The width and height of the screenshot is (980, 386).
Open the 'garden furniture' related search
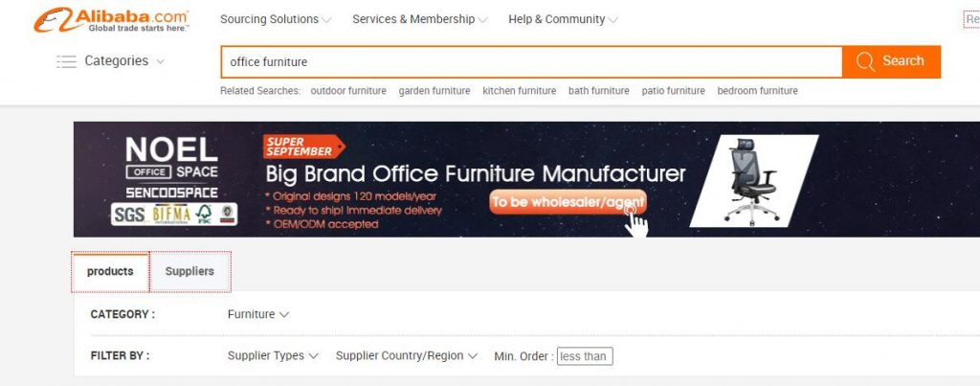tap(434, 91)
